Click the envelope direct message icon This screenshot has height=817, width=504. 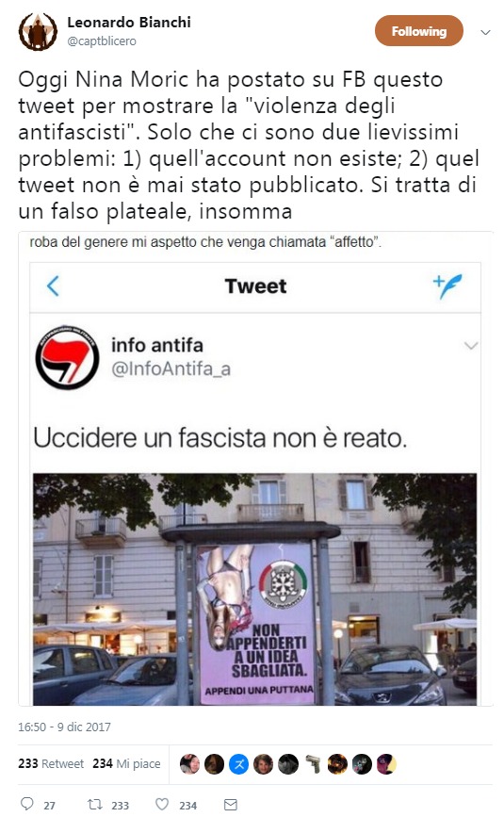[230, 805]
